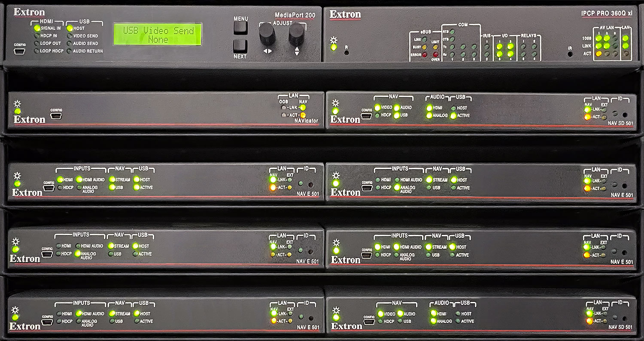Click the up-down ADJUST knob
This screenshot has height=341, width=644.
tap(296, 35)
